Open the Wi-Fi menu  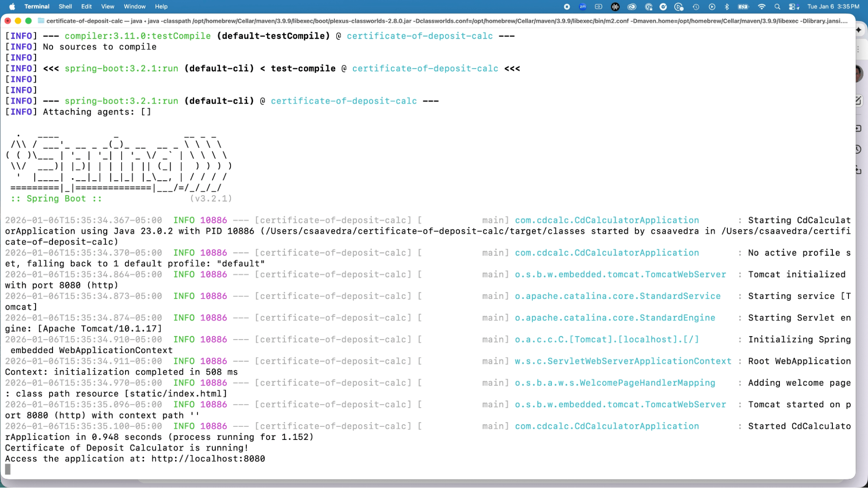tap(762, 7)
